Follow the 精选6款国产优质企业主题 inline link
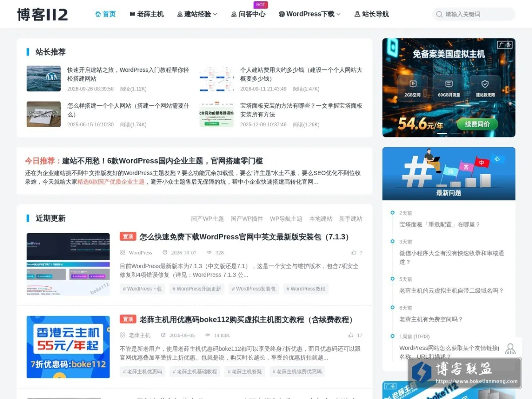 111,182
